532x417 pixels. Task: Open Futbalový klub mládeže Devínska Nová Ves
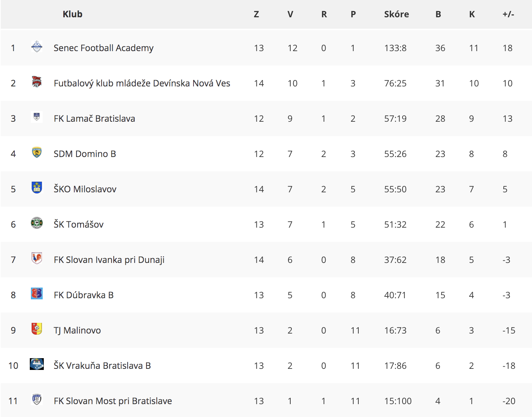coord(142,83)
